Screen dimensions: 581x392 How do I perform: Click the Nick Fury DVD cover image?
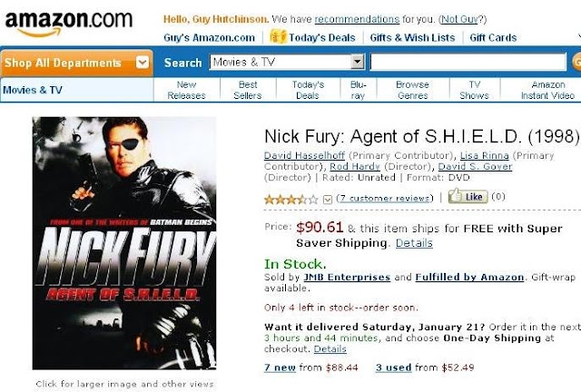pos(124,243)
